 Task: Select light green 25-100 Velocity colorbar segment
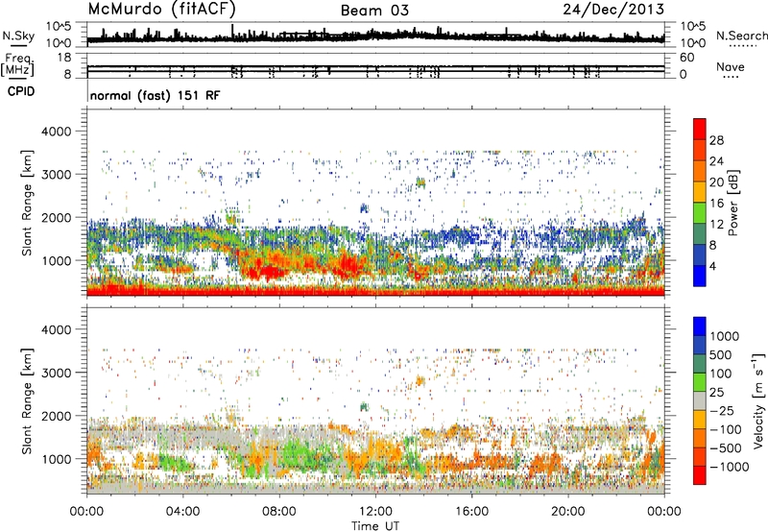pyautogui.click(x=700, y=382)
